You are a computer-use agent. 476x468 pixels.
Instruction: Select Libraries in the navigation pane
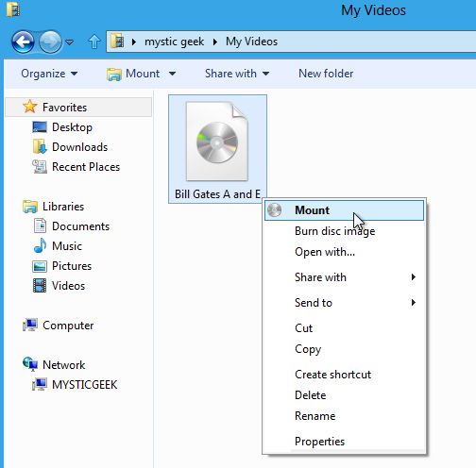63,207
